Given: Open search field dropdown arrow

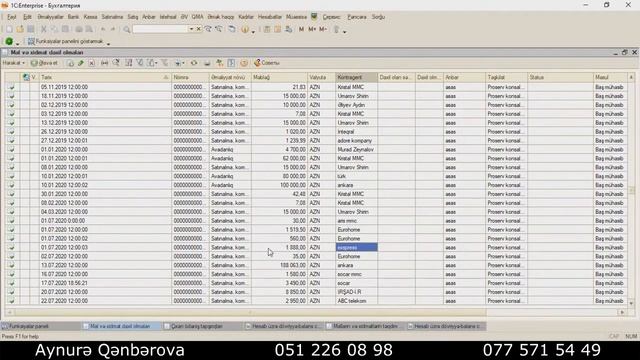Looking at the screenshot, I should coord(191,29).
